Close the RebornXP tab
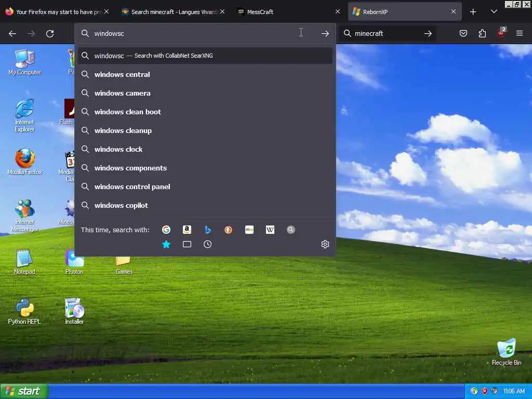The height and width of the screenshot is (399, 532). click(453, 11)
